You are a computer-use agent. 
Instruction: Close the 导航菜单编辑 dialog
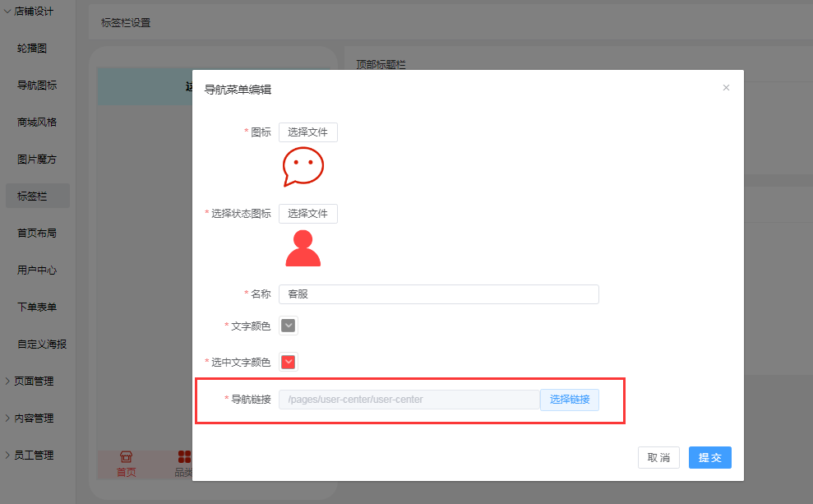pos(726,88)
